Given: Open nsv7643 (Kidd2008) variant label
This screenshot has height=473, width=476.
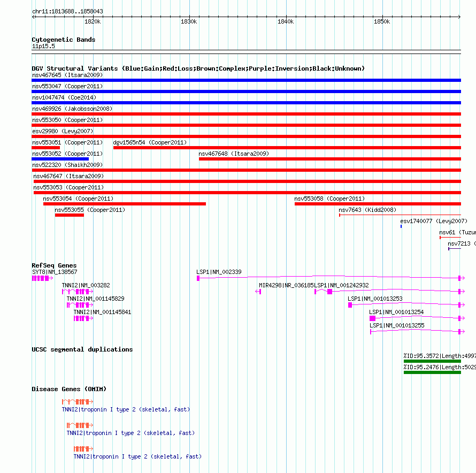Looking at the screenshot, I should click(x=367, y=210).
